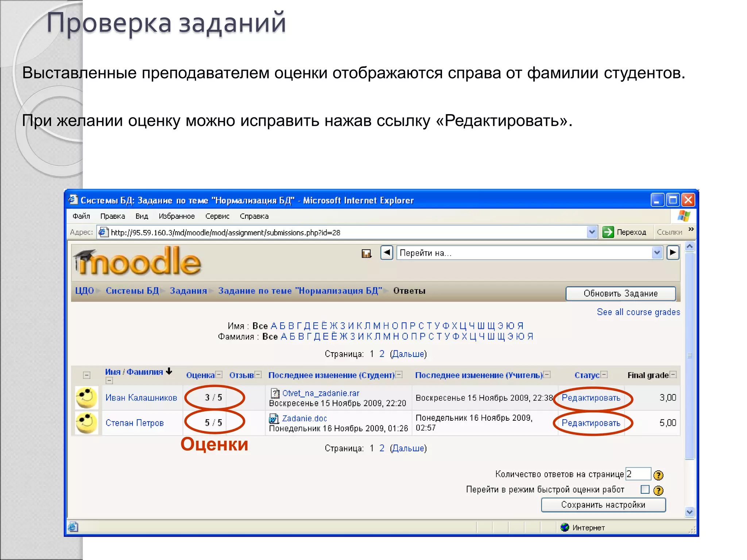Click the Windows flag logo in IE
The height and width of the screenshot is (560, 747).
click(x=684, y=216)
